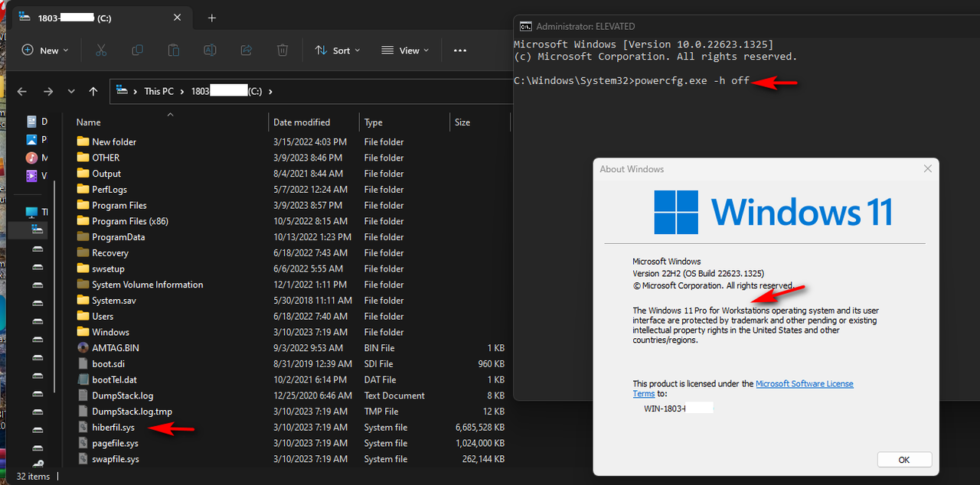980x485 pixels.
Task: Select the Output folder
Action: point(106,174)
